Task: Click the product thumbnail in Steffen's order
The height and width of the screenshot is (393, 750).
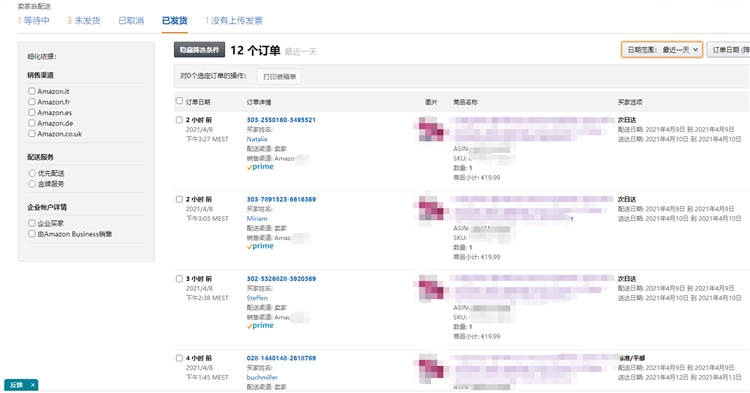Action: (x=431, y=288)
